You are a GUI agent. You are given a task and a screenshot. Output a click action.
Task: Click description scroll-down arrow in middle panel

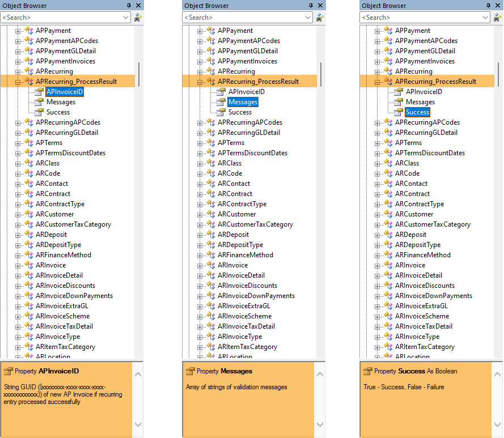[x=320, y=424]
